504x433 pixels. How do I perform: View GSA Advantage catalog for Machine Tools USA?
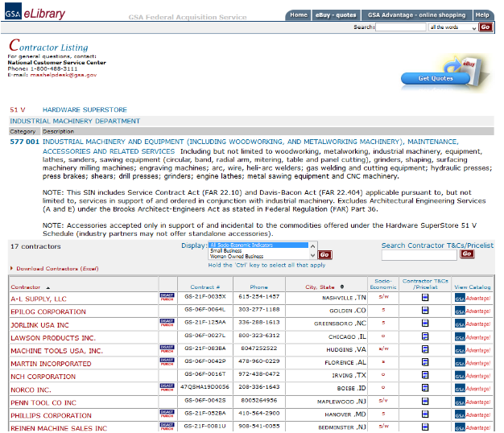[473, 350]
